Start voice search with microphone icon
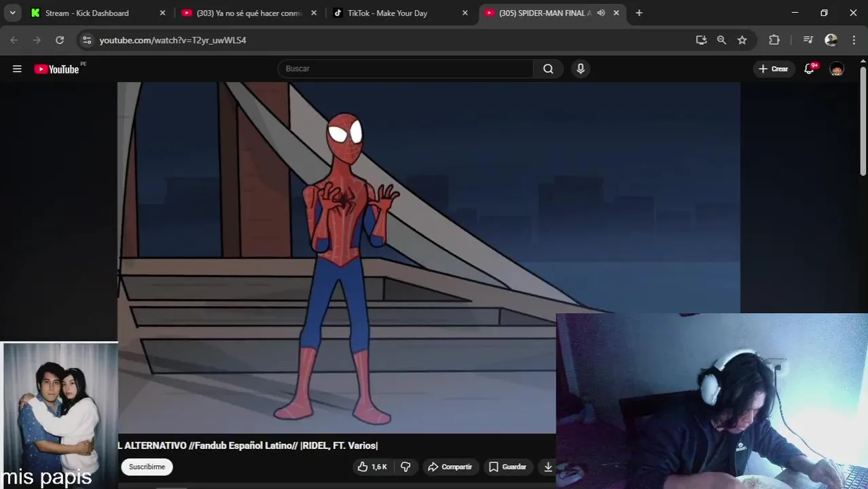The width and height of the screenshot is (868, 489). [x=580, y=69]
